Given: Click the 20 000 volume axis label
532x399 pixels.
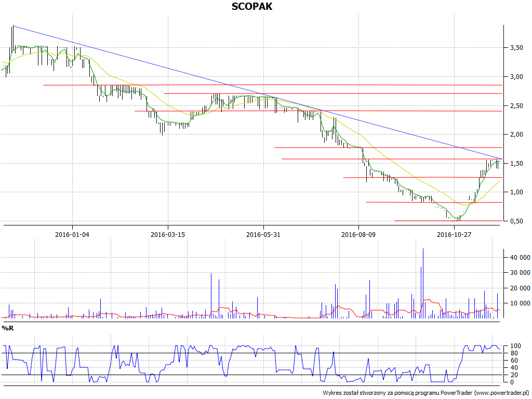Looking at the screenshot, I should [520, 288].
